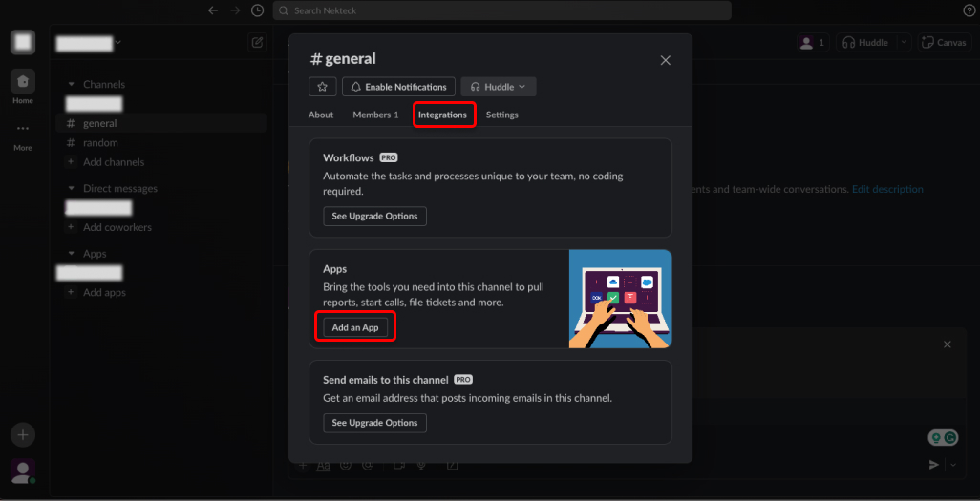980x501 pixels.
Task: Enable Notifications for this channel
Action: 398,87
